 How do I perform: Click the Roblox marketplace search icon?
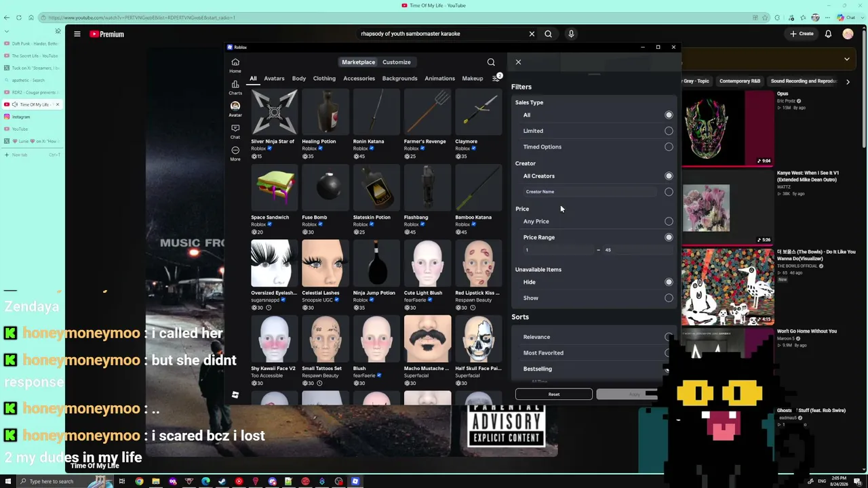491,62
